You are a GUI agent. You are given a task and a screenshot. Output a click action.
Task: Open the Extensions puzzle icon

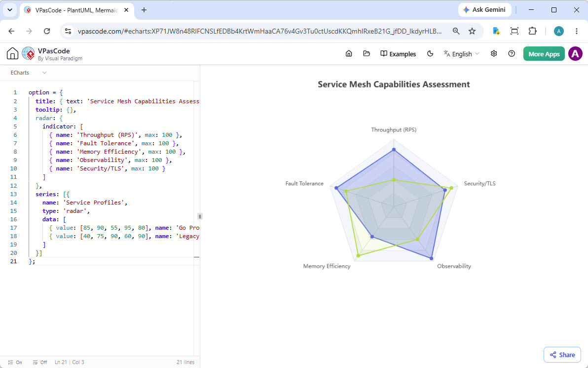tap(532, 31)
